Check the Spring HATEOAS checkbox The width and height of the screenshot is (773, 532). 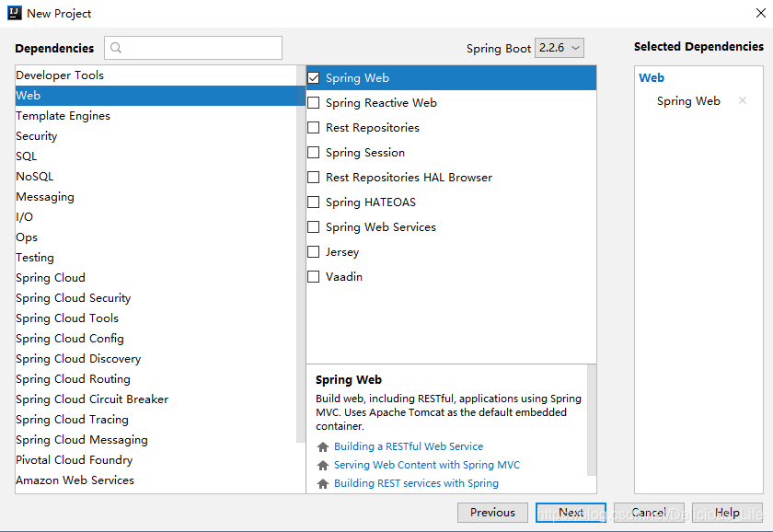click(314, 202)
